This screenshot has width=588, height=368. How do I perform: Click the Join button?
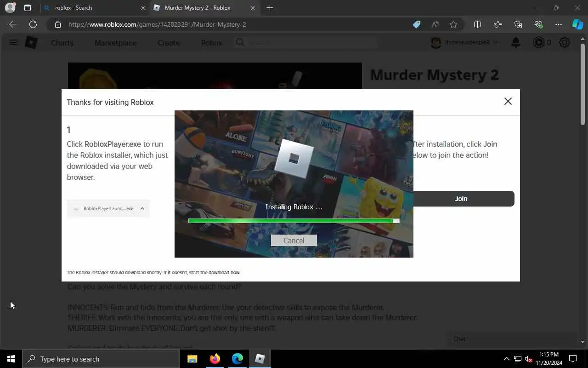pyautogui.click(x=461, y=199)
